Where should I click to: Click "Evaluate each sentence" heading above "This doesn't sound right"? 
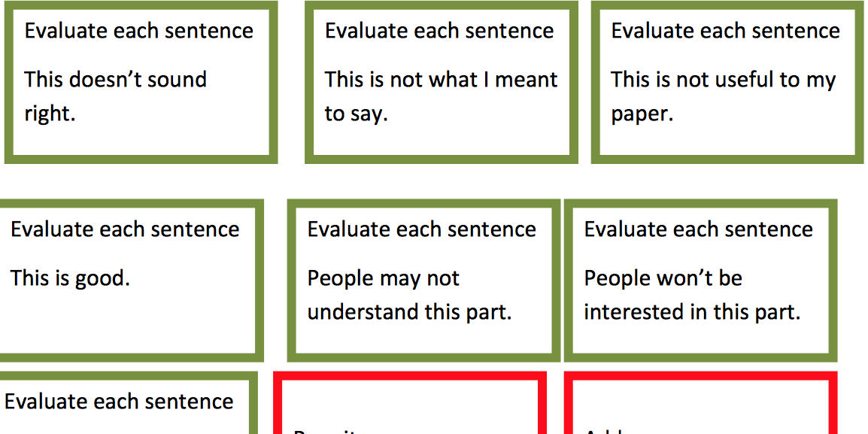[139, 30]
